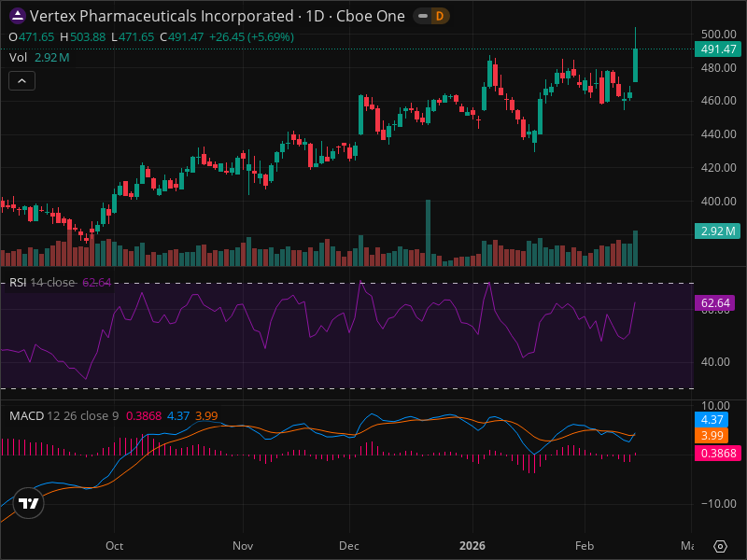Click the 480.00 price axis label
The width and height of the screenshot is (747, 560).
point(718,67)
